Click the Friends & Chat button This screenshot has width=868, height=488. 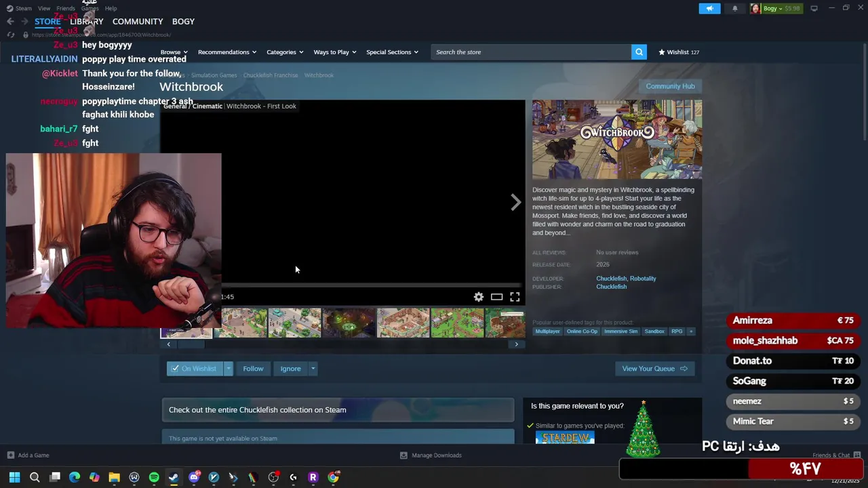click(x=837, y=455)
